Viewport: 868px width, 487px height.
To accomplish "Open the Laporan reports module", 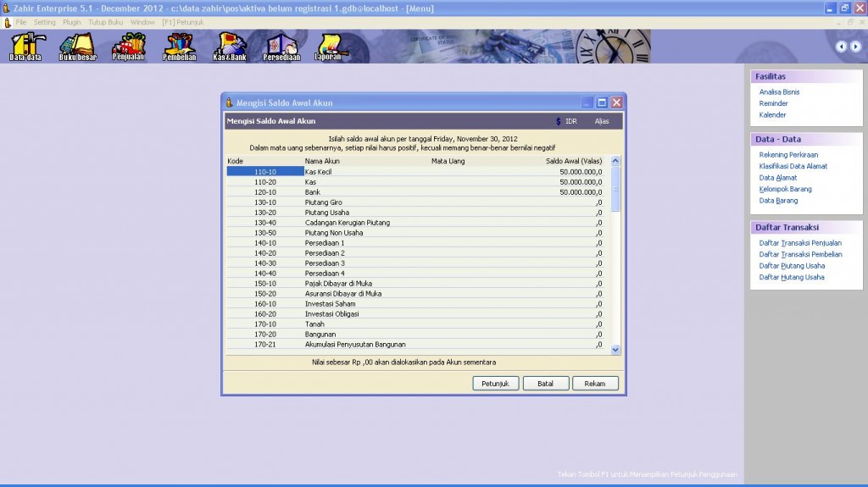I will [x=330, y=46].
